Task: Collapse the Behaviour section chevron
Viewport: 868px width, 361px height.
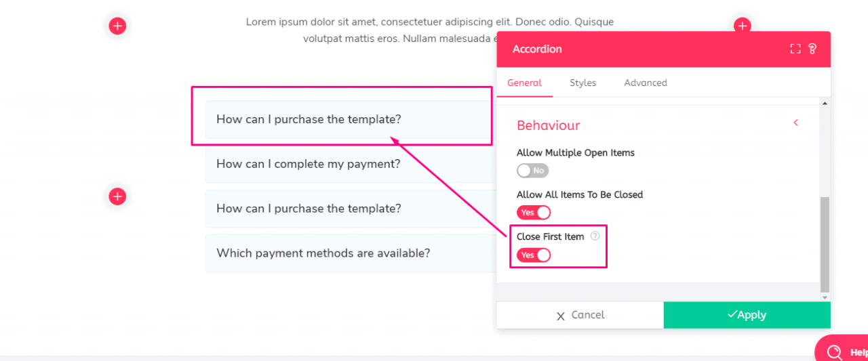Action: click(795, 123)
